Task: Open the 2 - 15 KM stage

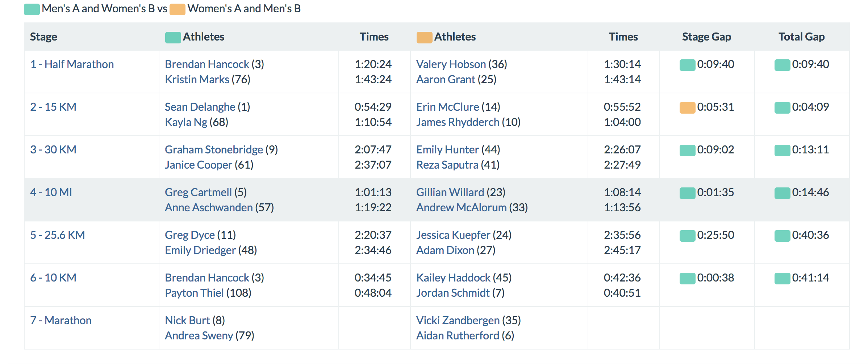Action: click(53, 107)
